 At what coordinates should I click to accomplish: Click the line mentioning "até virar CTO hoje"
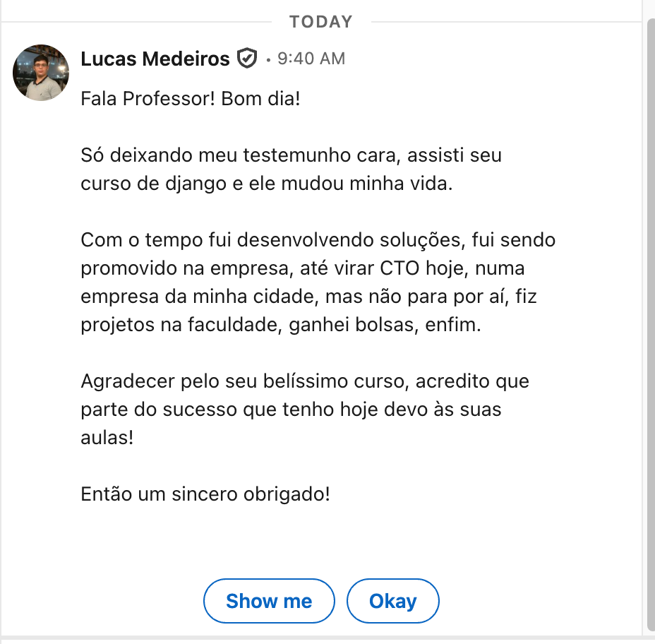pyautogui.click(x=303, y=268)
